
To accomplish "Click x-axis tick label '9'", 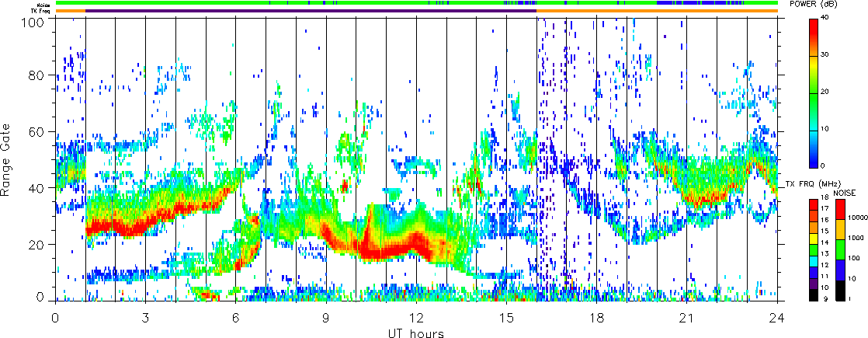I will [326, 317].
